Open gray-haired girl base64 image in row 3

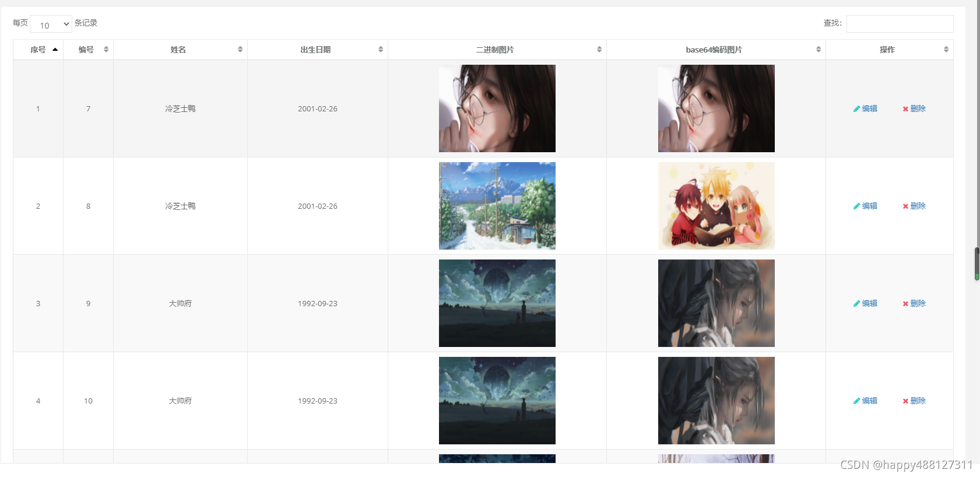(x=716, y=303)
